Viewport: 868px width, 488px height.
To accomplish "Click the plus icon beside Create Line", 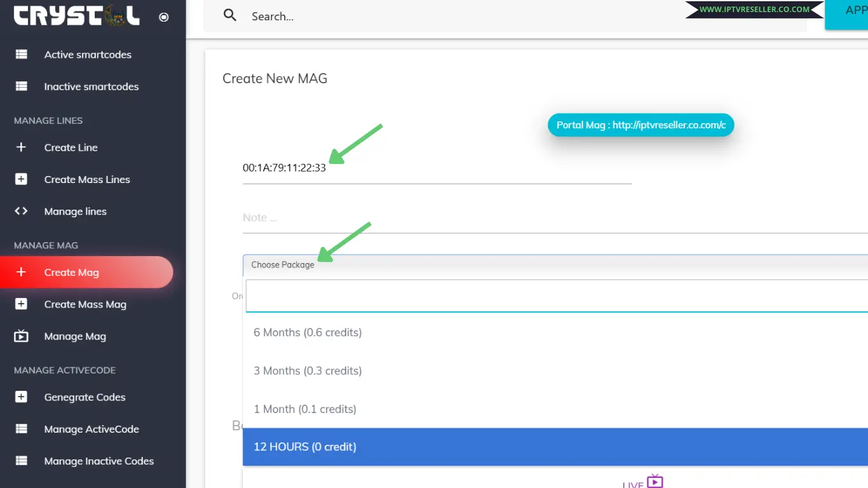I will click(20, 147).
